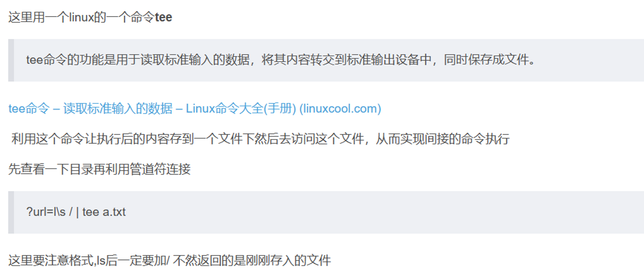Click the (linuxcool.com) part of the link
Screen dimensions: 644x275
[340, 109]
